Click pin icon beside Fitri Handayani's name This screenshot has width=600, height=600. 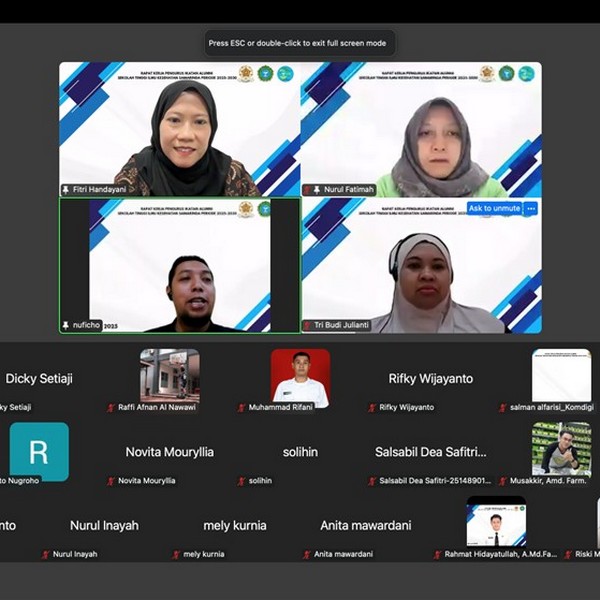click(66, 189)
